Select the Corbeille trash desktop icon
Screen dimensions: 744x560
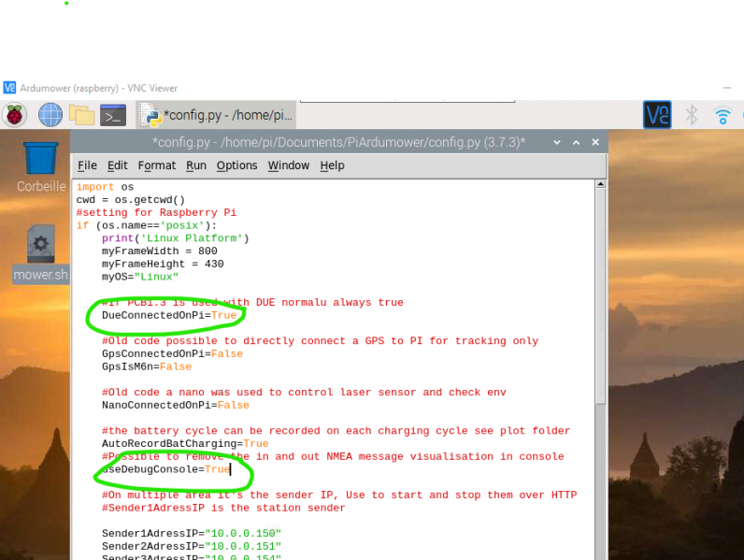[41, 167]
